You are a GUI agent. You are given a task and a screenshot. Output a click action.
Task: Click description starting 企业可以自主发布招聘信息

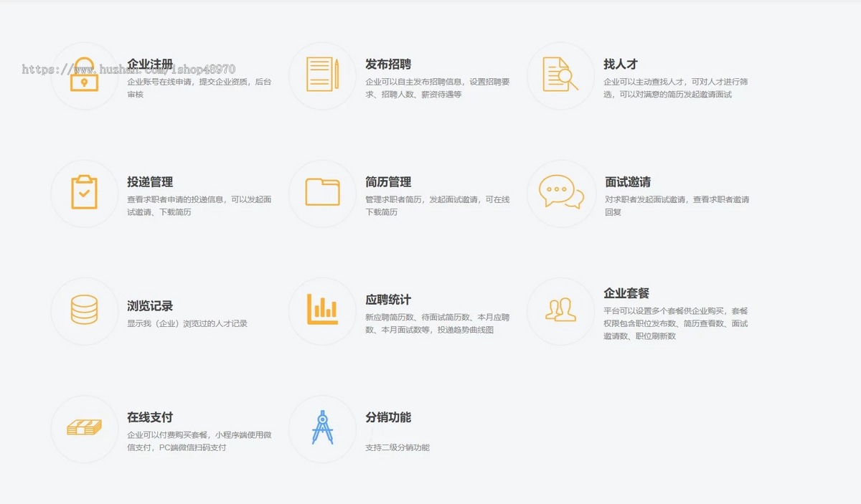[438, 88]
